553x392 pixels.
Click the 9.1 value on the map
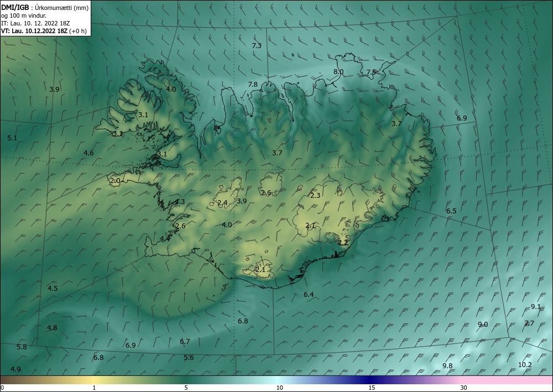536,307
